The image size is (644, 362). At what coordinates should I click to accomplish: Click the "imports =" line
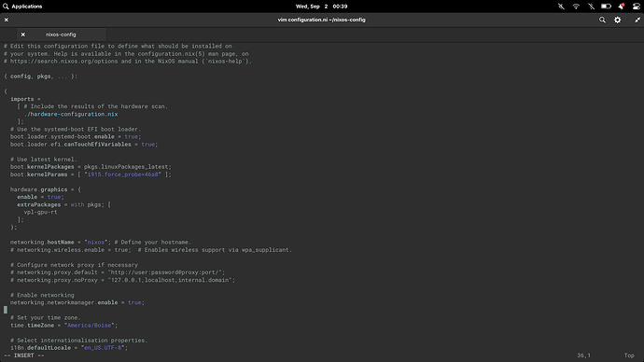pyautogui.click(x=25, y=99)
